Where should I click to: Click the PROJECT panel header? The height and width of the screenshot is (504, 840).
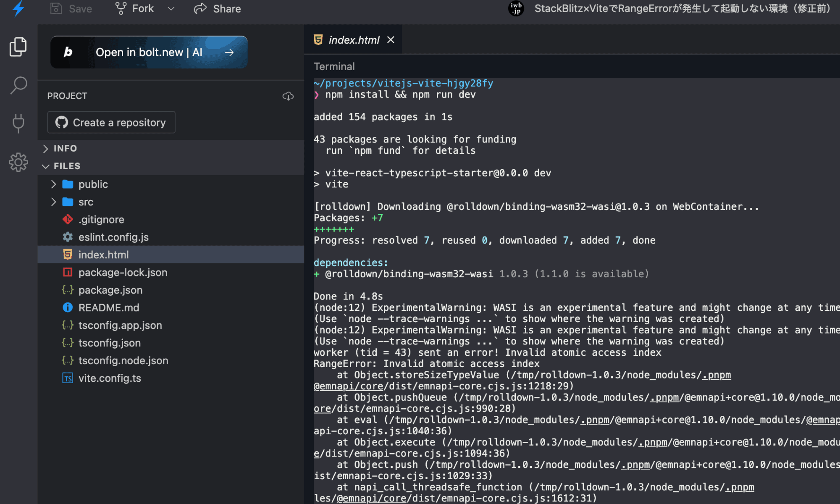(x=67, y=96)
